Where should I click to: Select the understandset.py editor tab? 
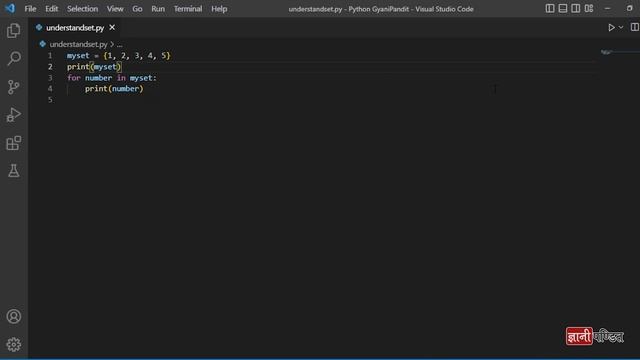coord(75,28)
